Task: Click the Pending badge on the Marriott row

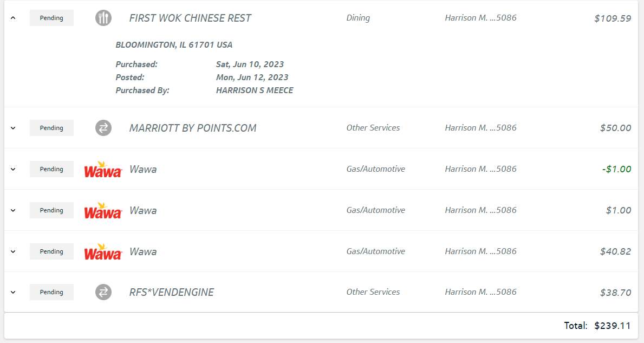Action: [51, 128]
